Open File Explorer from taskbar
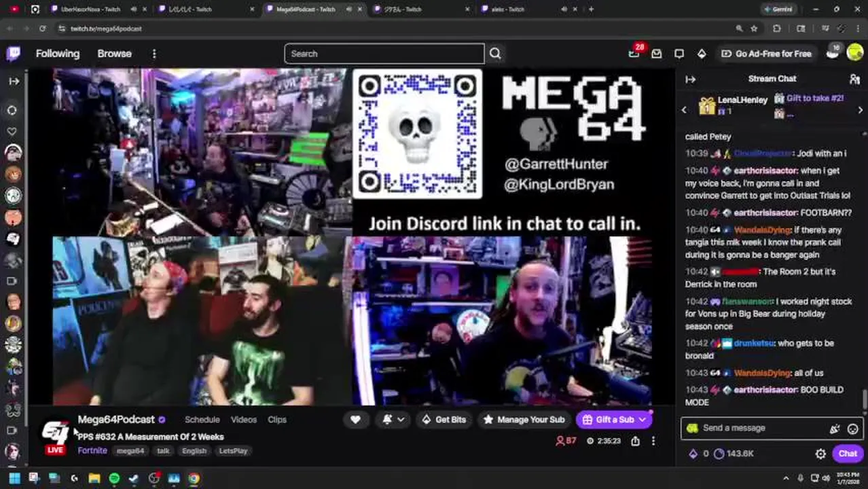This screenshot has width=868, height=489. (x=94, y=478)
